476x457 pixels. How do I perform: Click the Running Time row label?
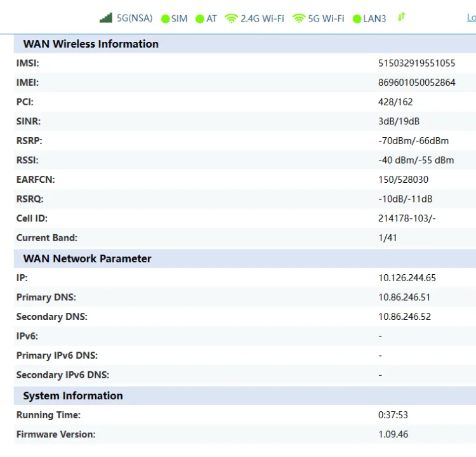[48, 415]
